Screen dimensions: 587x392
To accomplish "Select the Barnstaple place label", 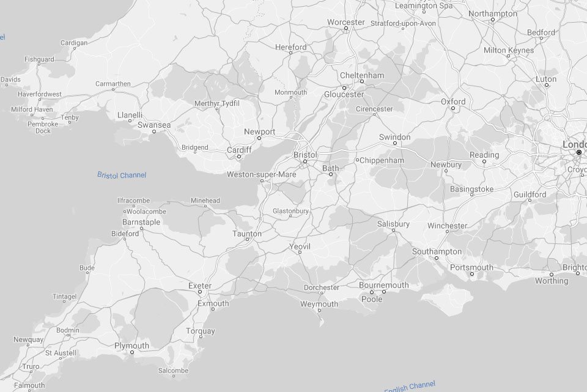I will click(x=141, y=222).
